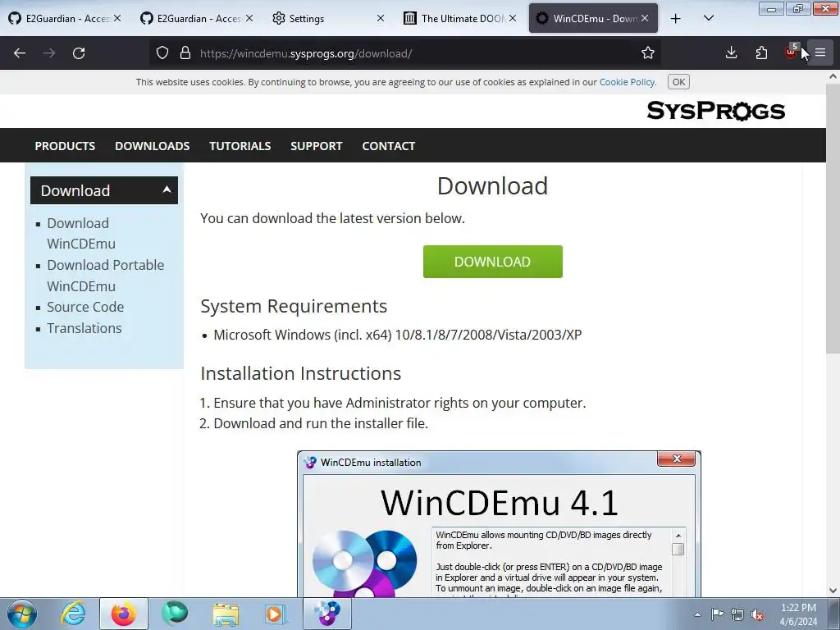Open the tracking protection shield icon
This screenshot has width=840, height=630.
pyautogui.click(x=162, y=53)
